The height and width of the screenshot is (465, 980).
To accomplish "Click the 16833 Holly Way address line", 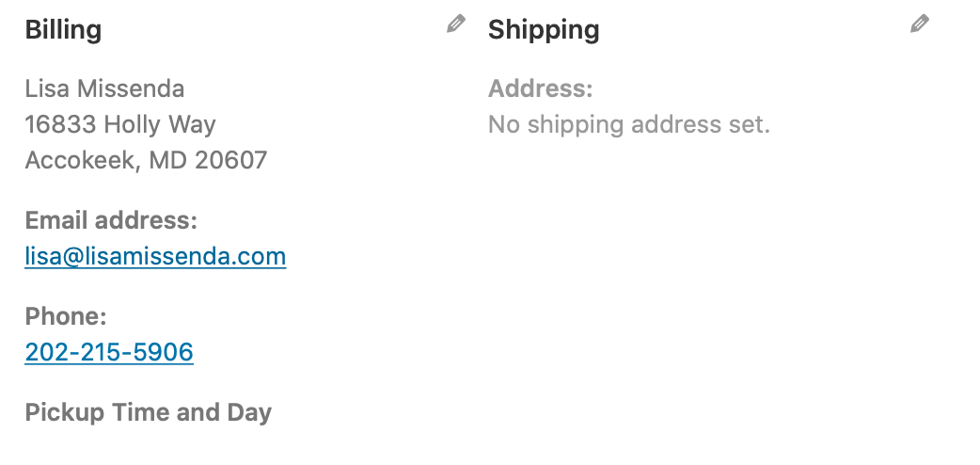I will 120,124.
